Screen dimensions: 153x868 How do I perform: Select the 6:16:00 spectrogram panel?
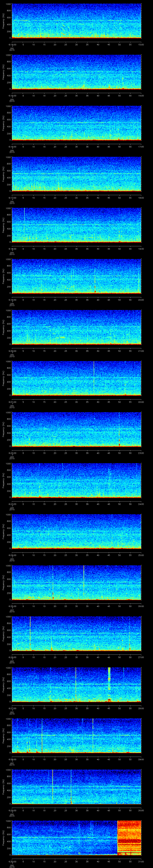pyautogui.click(x=76, y=123)
